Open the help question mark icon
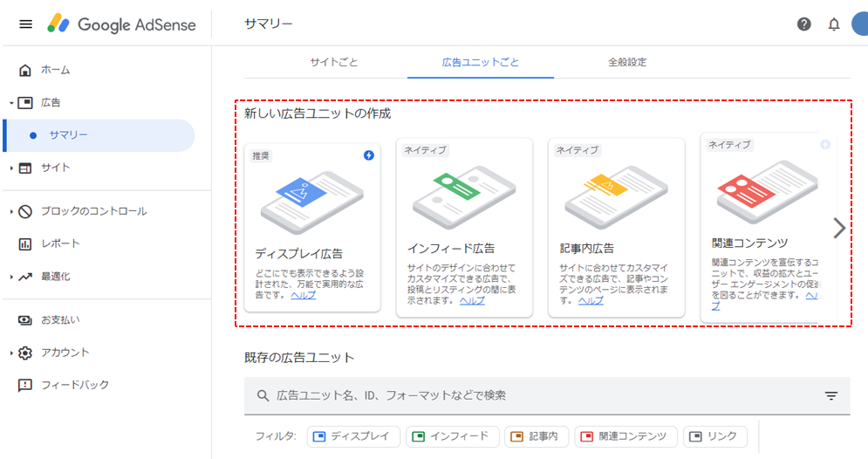This screenshot has height=459, width=868. (x=803, y=24)
